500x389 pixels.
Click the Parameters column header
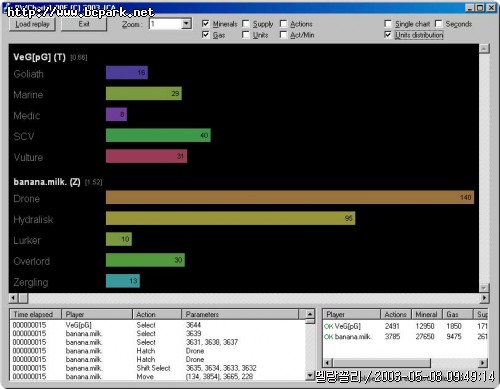pos(240,314)
